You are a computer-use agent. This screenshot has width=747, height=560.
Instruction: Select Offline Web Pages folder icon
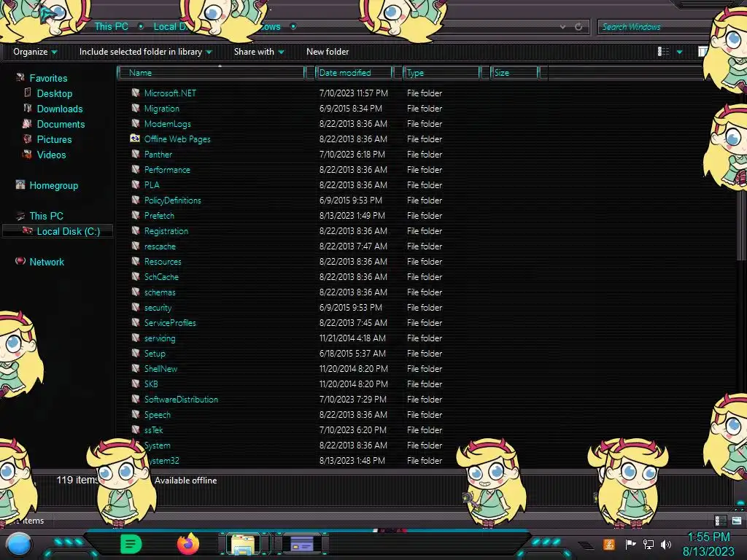click(x=135, y=139)
